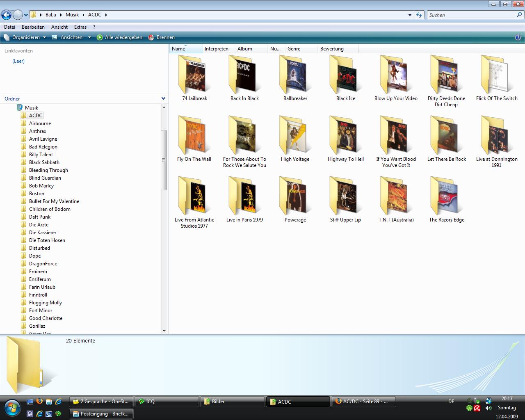The image size is (525, 420).
Task: Expand the address bar history dropdown
Action: coord(410,15)
